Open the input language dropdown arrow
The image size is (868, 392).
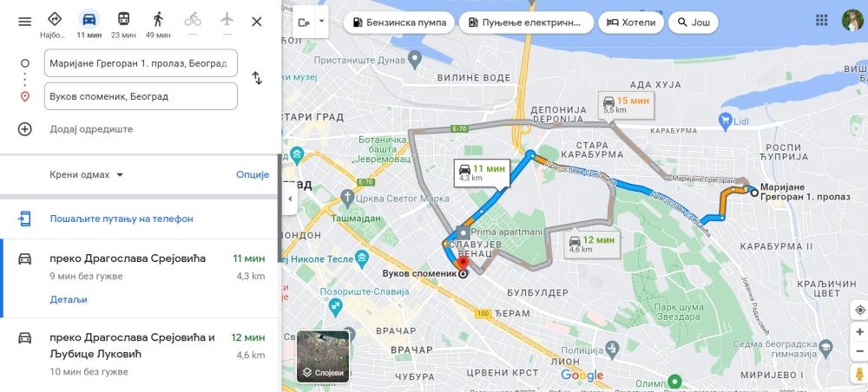pos(321,22)
